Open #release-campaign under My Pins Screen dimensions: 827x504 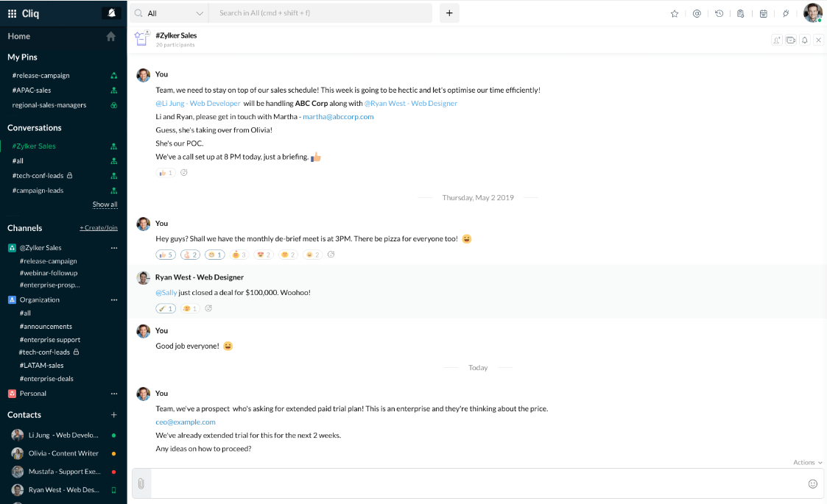(41, 75)
